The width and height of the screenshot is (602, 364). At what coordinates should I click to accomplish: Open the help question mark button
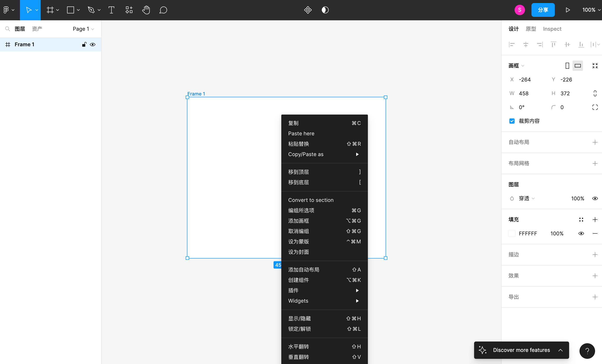coord(587,351)
